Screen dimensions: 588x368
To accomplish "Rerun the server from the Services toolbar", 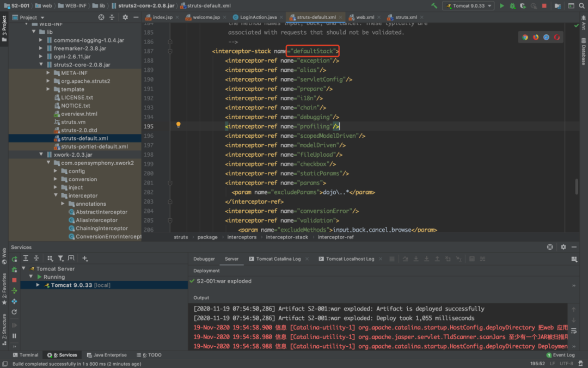I will (15, 259).
